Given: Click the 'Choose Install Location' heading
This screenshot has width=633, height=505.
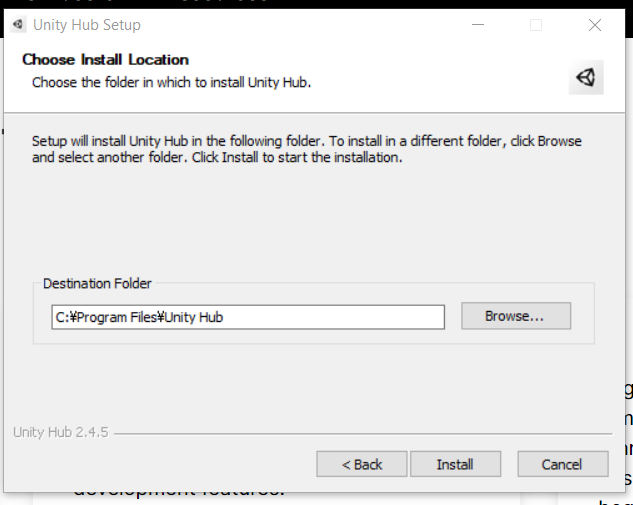Looking at the screenshot, I should [x=105, y=59].
